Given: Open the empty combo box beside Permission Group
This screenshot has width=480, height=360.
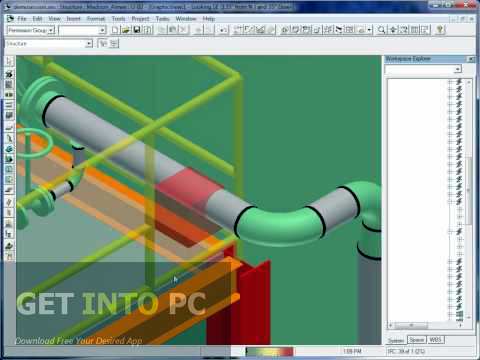Looking at the screenshot, I should pyautogui.click(x=82, y=30).
